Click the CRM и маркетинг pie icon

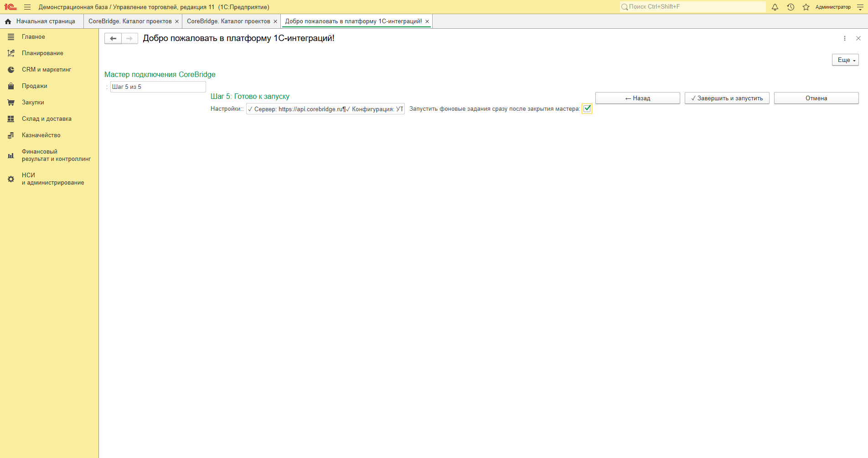pyautogui.click(x=11, y=70)
